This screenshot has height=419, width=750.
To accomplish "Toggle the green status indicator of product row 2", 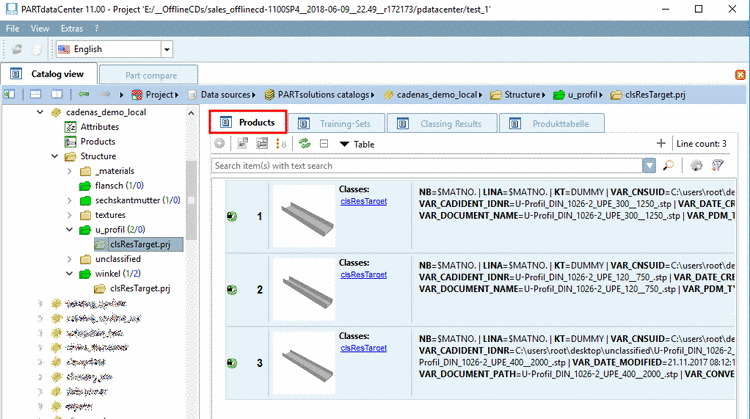I will tap(232, 289).
